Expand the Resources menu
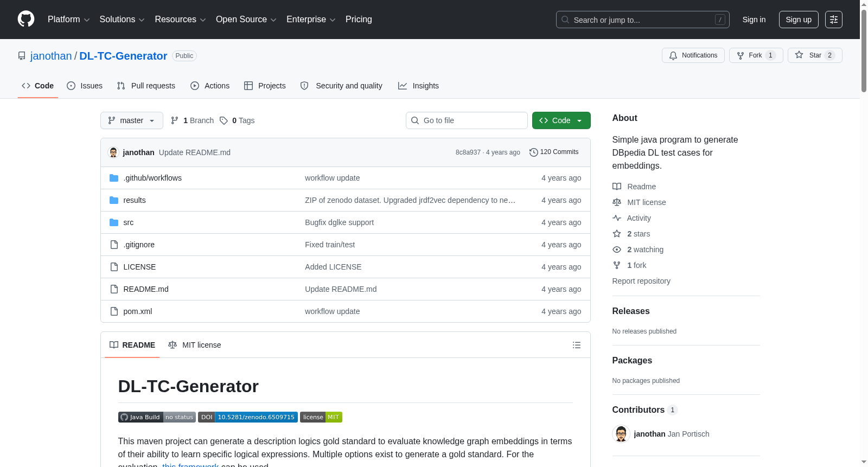868x467 pixels. [180, 20]
